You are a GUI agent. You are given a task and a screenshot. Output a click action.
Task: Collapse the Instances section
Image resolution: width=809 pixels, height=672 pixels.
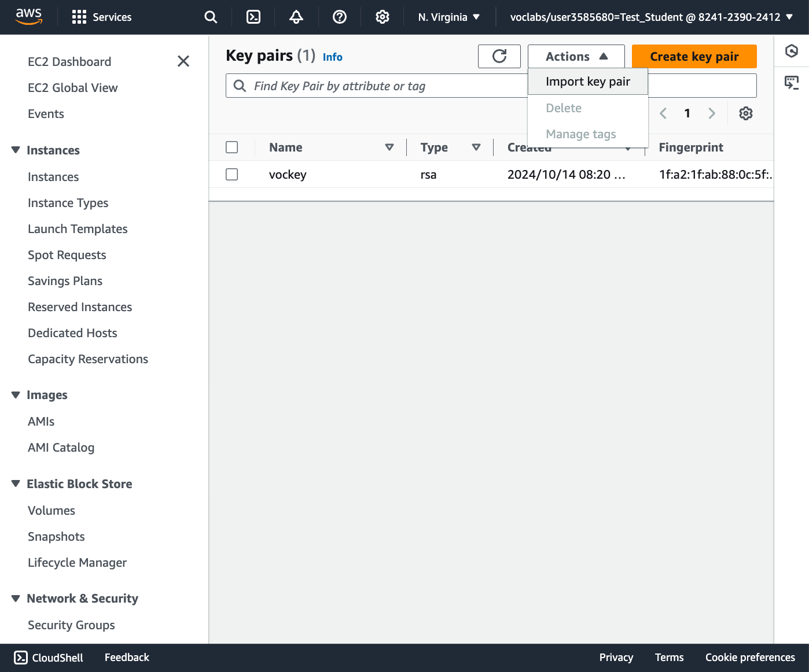(16, 150)
